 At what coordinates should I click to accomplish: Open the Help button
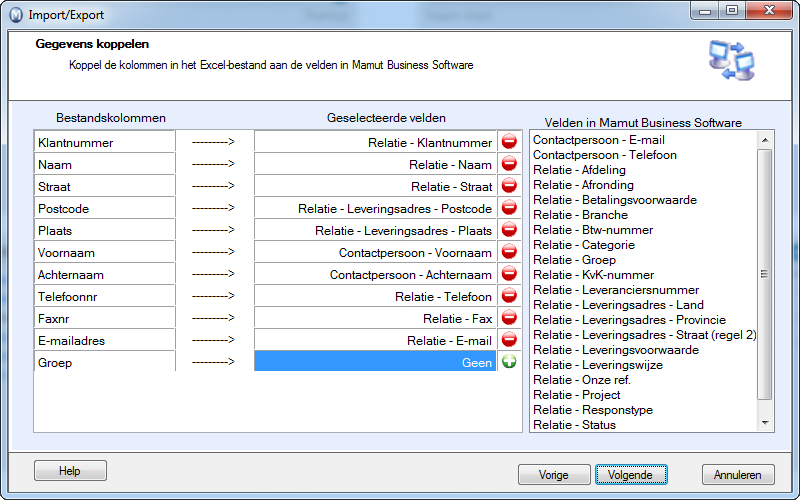click(70, 470)
